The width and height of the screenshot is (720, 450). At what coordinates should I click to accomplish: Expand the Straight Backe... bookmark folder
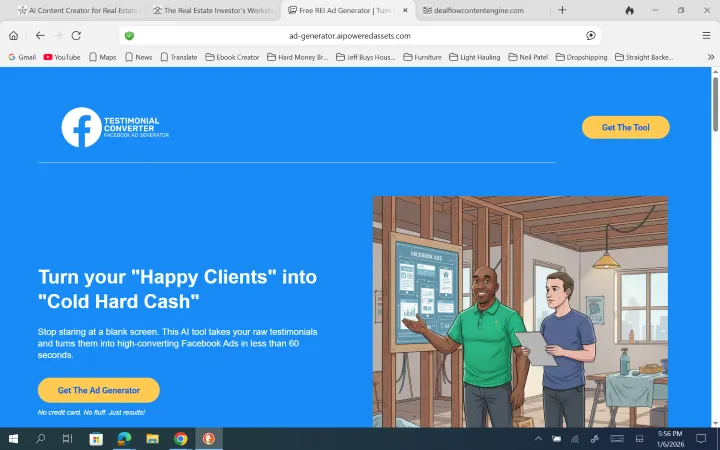(x=644, y=57)
